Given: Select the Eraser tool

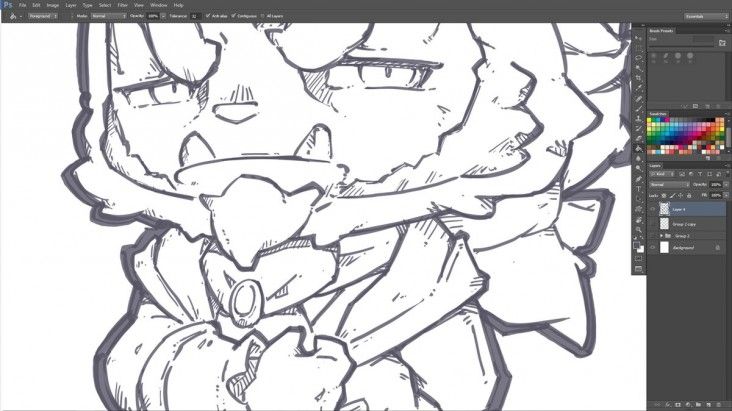Looking at the screenshot, I should (638, 139).
